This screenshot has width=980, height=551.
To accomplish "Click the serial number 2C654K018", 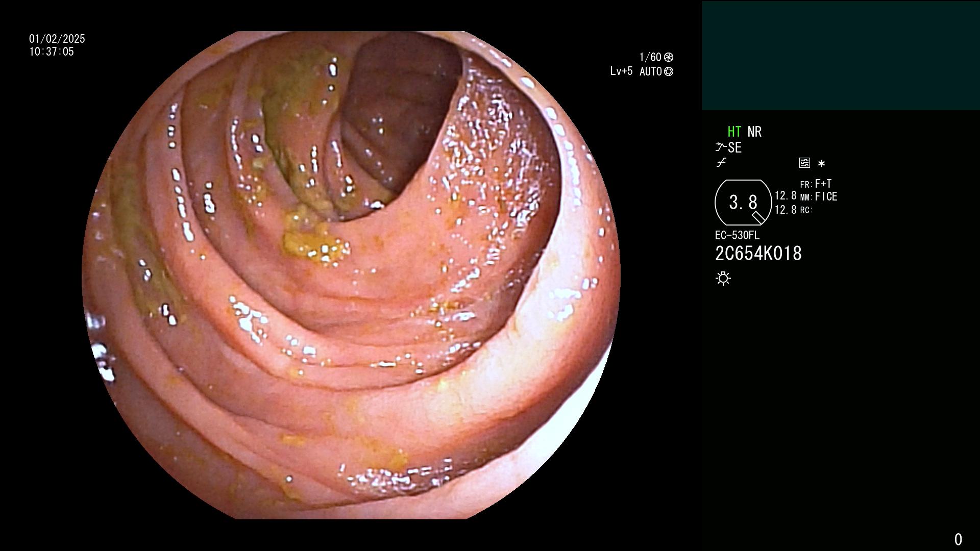I will click(758, 254).
